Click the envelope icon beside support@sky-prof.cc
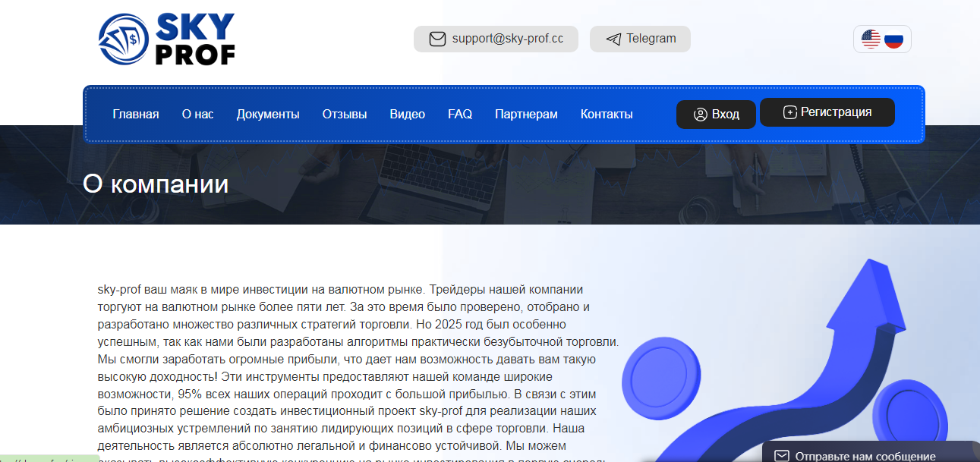This screenshot has height=462, width=980. (437, 39)
